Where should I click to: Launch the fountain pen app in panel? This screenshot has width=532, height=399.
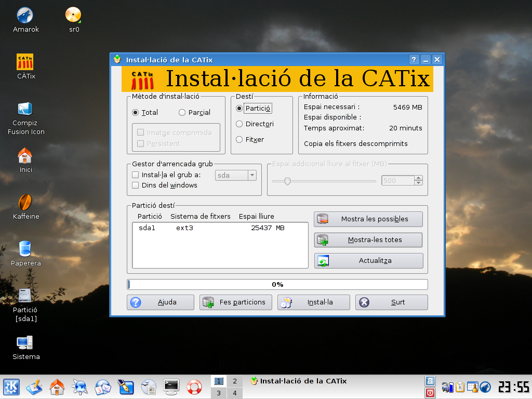click(x=126, y=387)
